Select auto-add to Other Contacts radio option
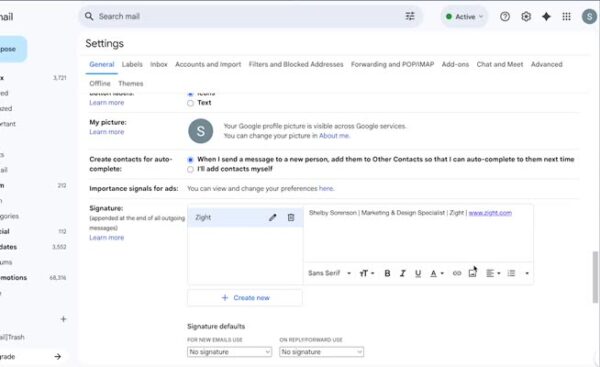Image resolution: width=600 pixels, height=367 pixels. tap(190, 160)
